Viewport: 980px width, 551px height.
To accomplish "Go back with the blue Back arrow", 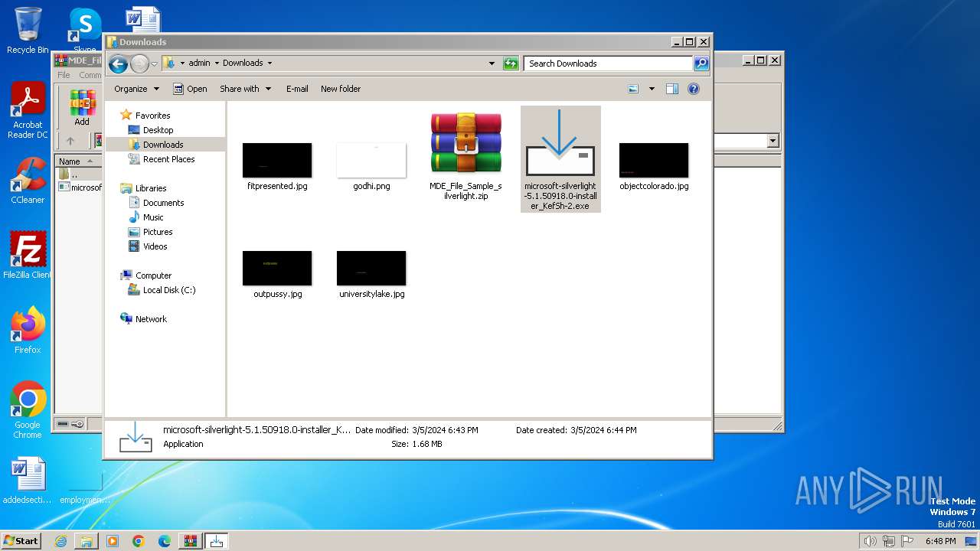I will [118, 64].
